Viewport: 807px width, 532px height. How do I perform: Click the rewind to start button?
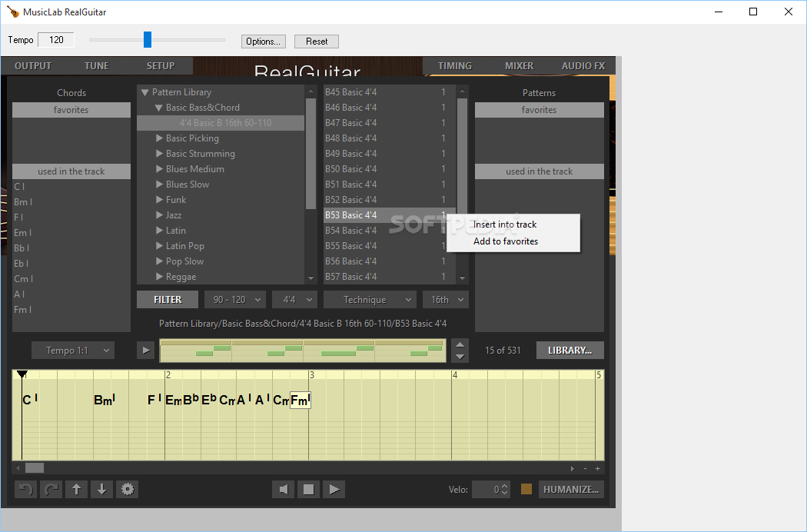pyautogui.click(x=283, y=489)
